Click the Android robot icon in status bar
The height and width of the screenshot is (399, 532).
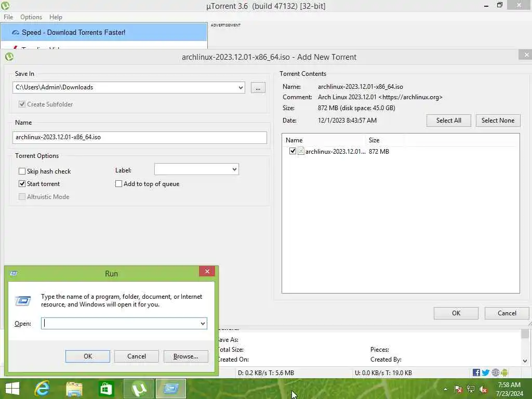click(x=504, y=373)
